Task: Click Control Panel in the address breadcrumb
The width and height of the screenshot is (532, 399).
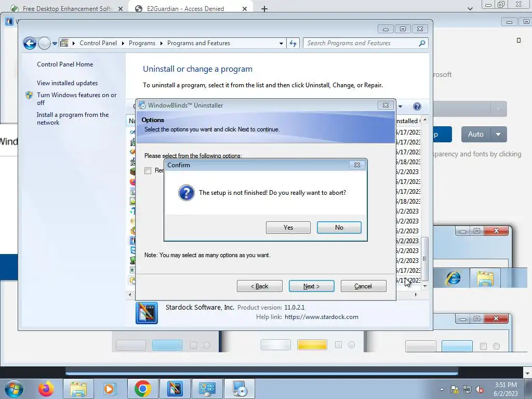Action: pyautogui.click(x=98, y=43)
